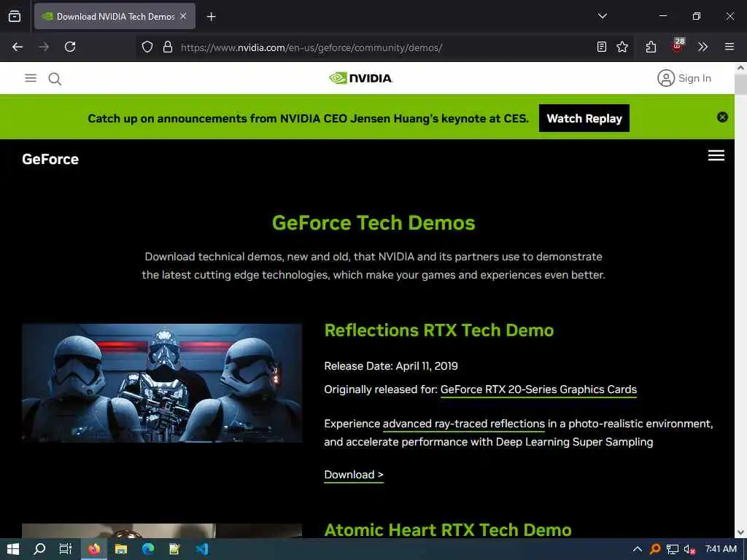Click the Atomic Heart RTX Tech Demo title
The image size is (747, 560).
point(448,529)
